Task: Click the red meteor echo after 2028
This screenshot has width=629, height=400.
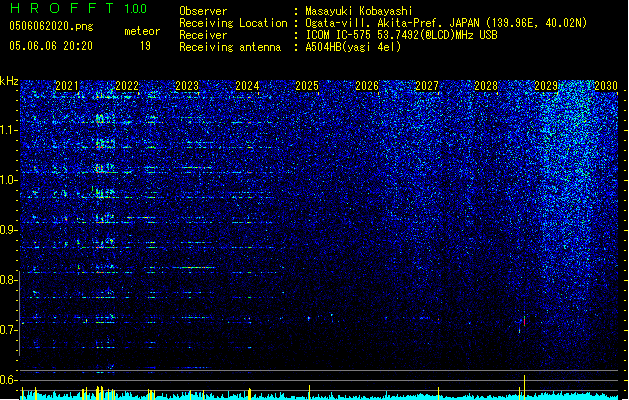Action: pos(524,321)
